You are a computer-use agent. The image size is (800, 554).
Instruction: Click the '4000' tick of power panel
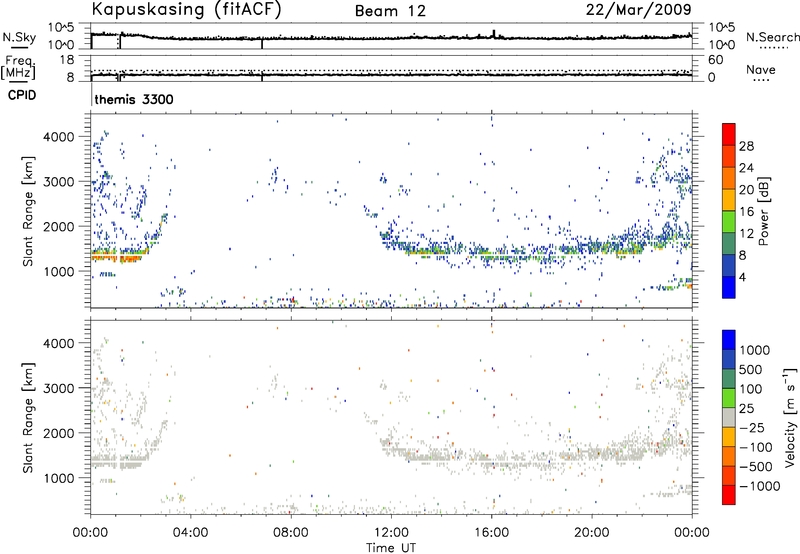tap(58, 137)
